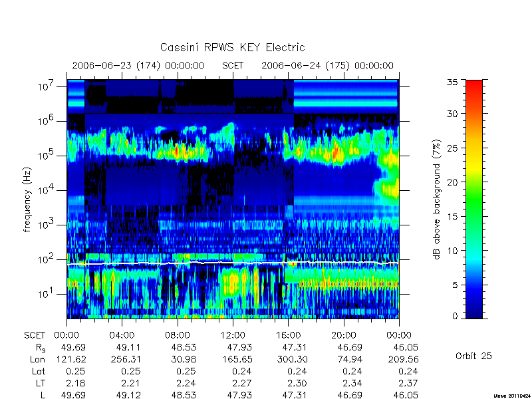Click the 'dB above background (7%)' label

437,199
